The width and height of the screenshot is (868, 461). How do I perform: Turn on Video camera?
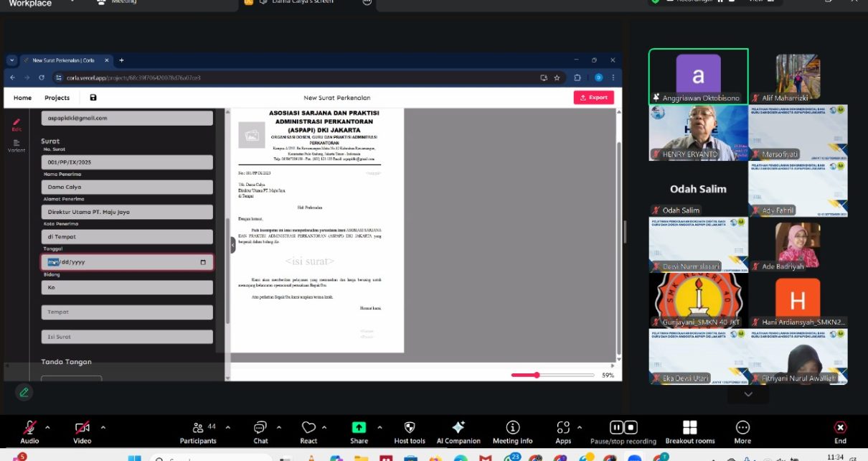(x=82, y=427)
